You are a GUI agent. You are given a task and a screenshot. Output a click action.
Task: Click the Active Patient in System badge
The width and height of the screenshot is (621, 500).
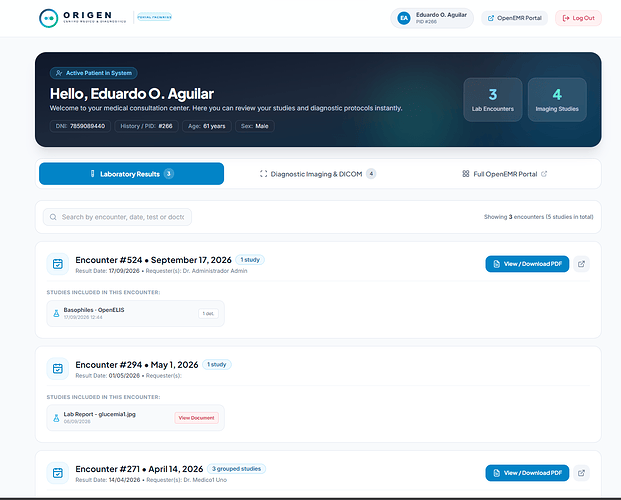point(94,73)
